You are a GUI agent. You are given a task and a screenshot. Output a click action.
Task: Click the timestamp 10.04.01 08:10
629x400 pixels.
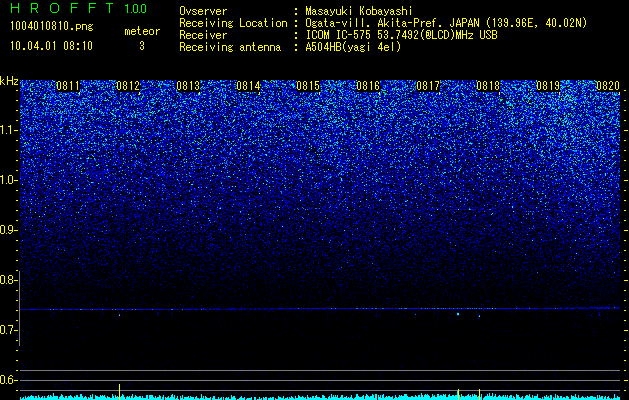(51, 46)
